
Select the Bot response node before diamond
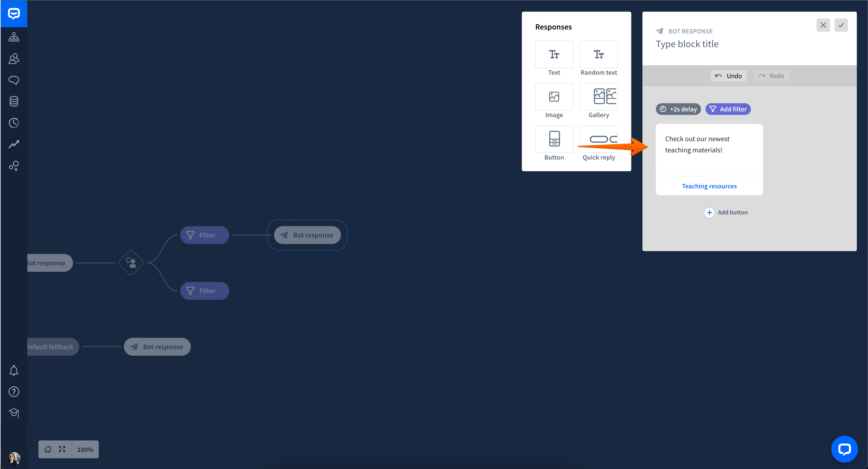pyautogui.click(x=50, y=263)
